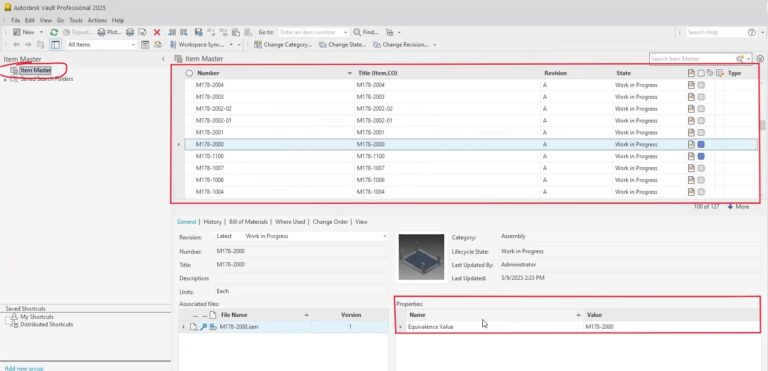Click the blue square in M178-2000 row

[701, 145]
